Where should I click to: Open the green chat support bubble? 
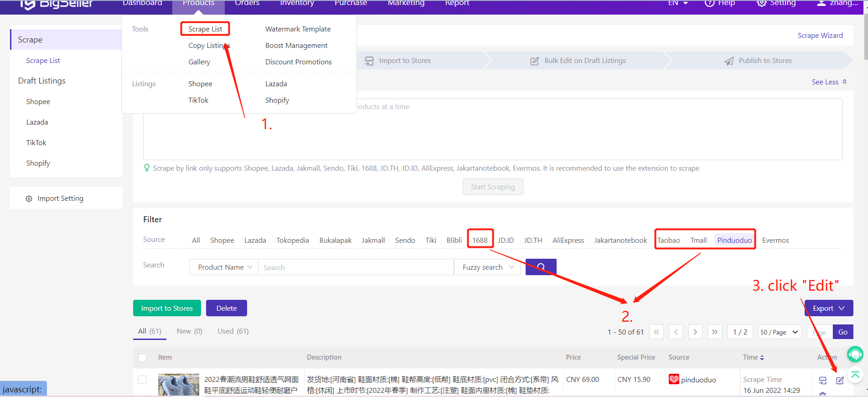pos(855,354)
